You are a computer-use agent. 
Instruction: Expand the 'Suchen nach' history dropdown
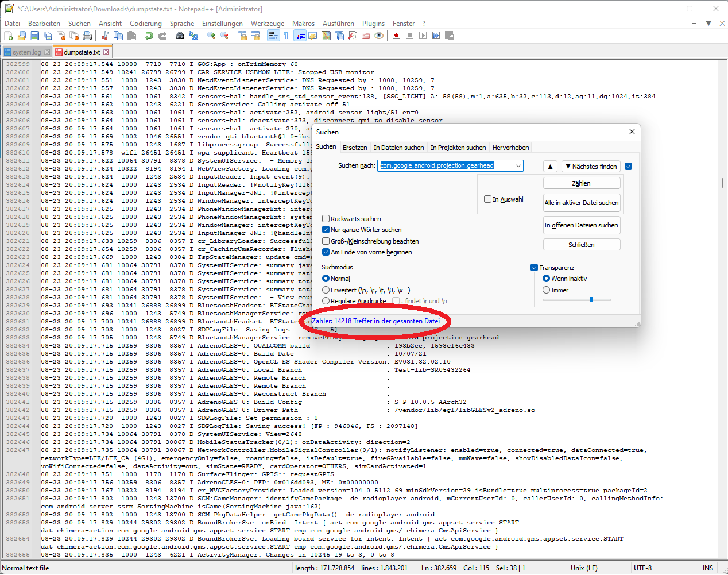coord(518,166)
